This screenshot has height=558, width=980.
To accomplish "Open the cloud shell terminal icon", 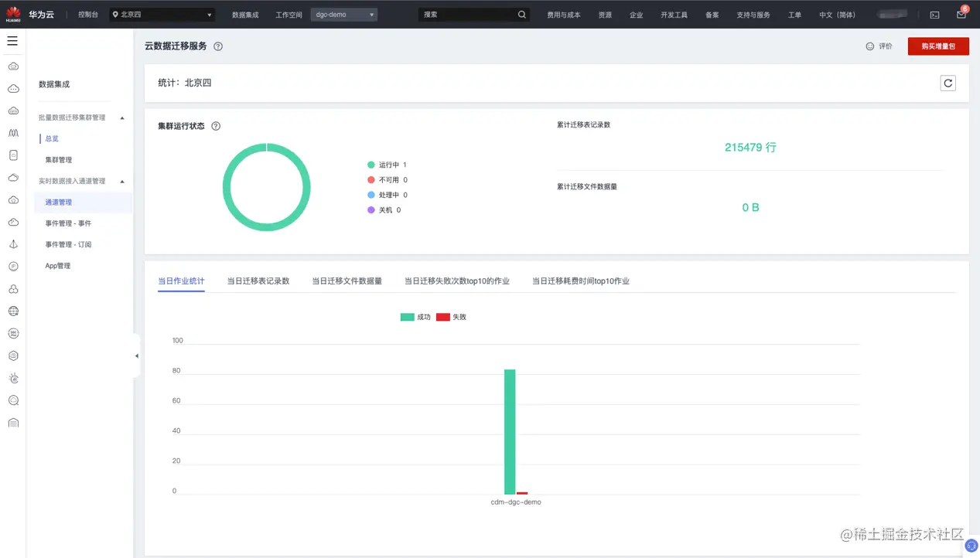I will [x=934, y=15].
